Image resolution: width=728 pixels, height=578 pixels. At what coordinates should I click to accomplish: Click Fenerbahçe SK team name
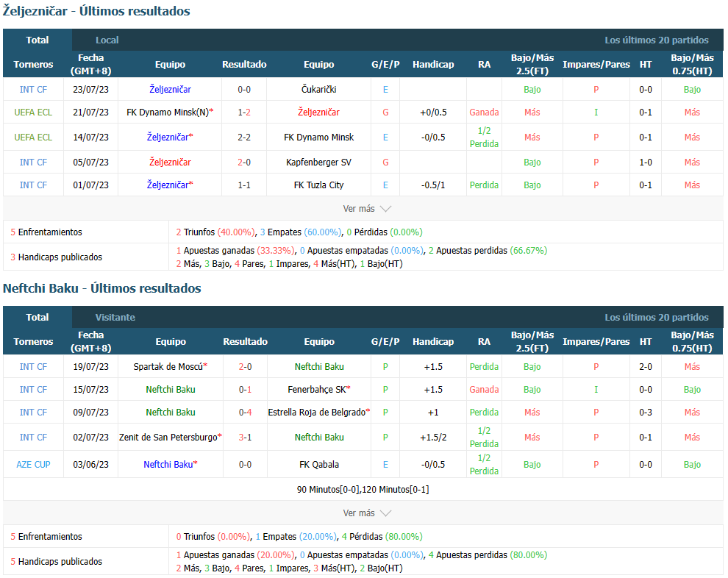(x=319, y=389)
